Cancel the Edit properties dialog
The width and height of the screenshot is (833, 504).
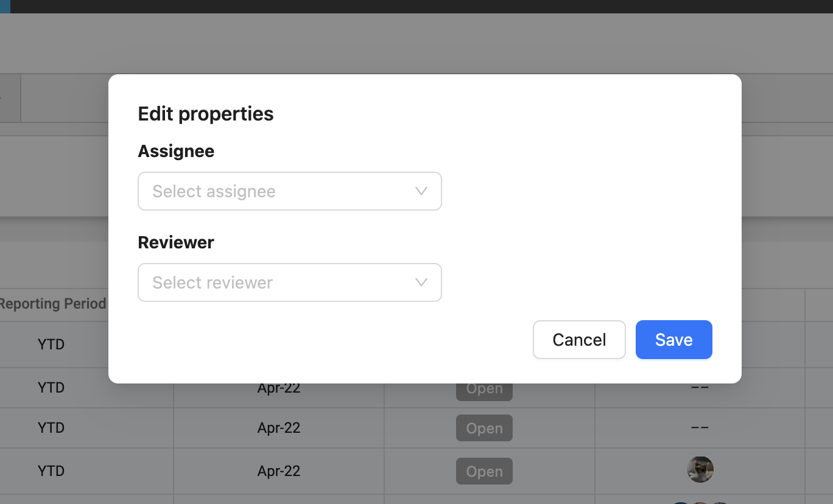point(579,340)
